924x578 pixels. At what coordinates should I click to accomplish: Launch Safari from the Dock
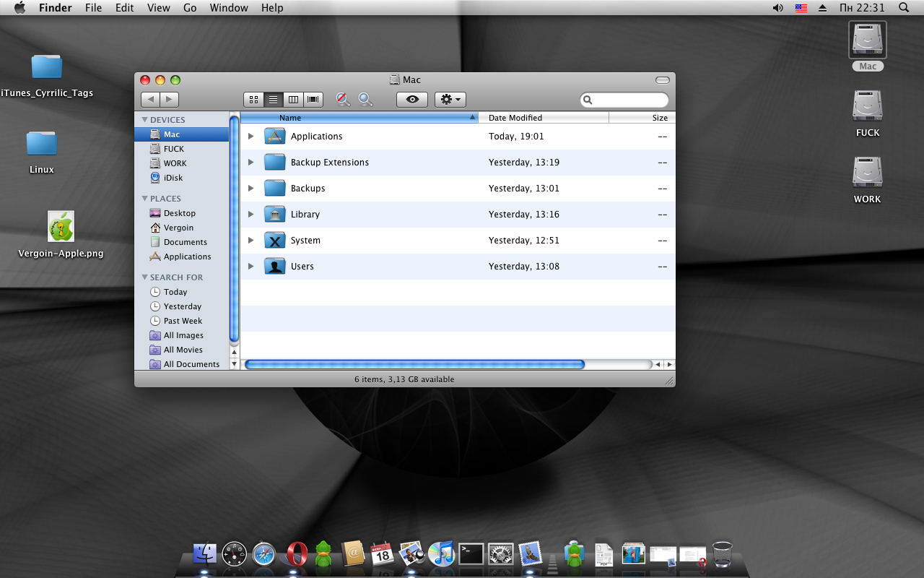point(264,554)
